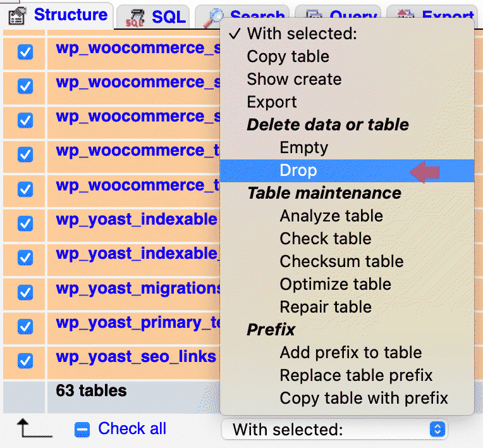
Task: Click the SQL tab icon
Action: pos(135,18)
